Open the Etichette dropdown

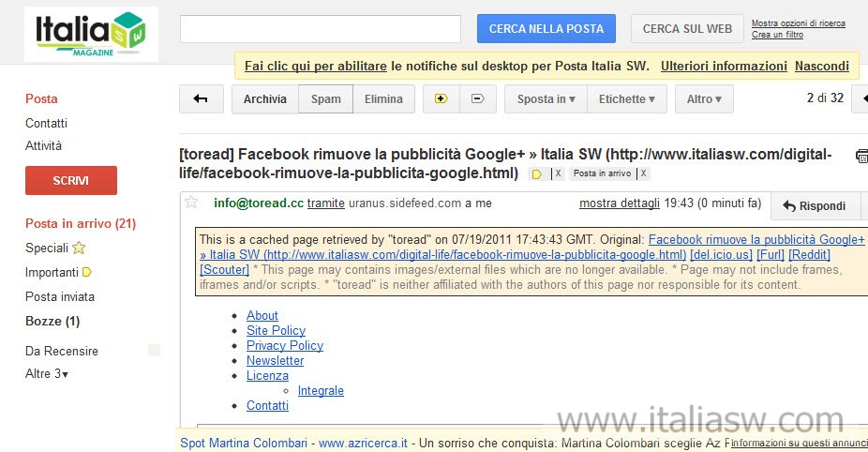627,99
